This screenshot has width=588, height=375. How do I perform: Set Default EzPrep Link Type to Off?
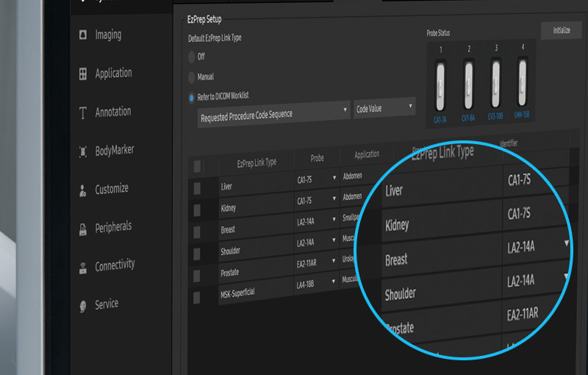click(192, 57)
